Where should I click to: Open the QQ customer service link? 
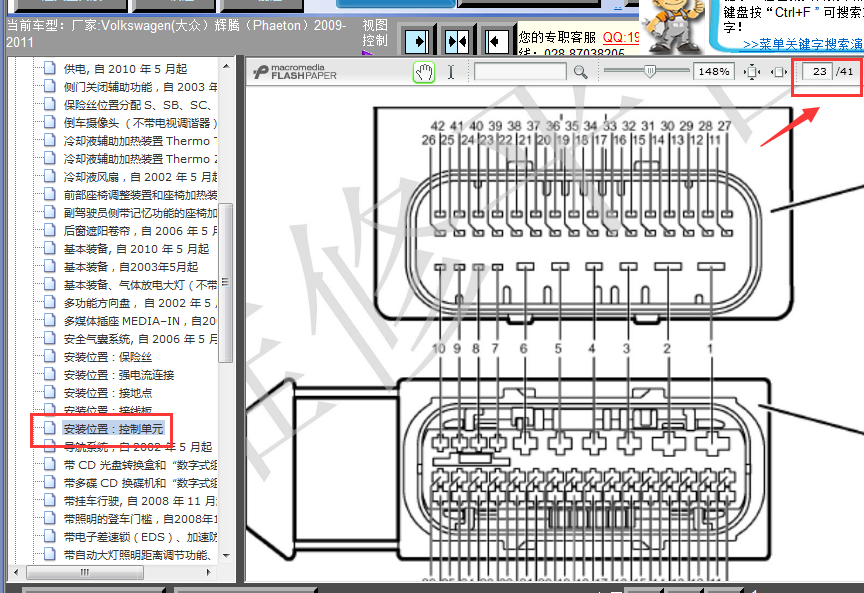(x=621, y=37)
